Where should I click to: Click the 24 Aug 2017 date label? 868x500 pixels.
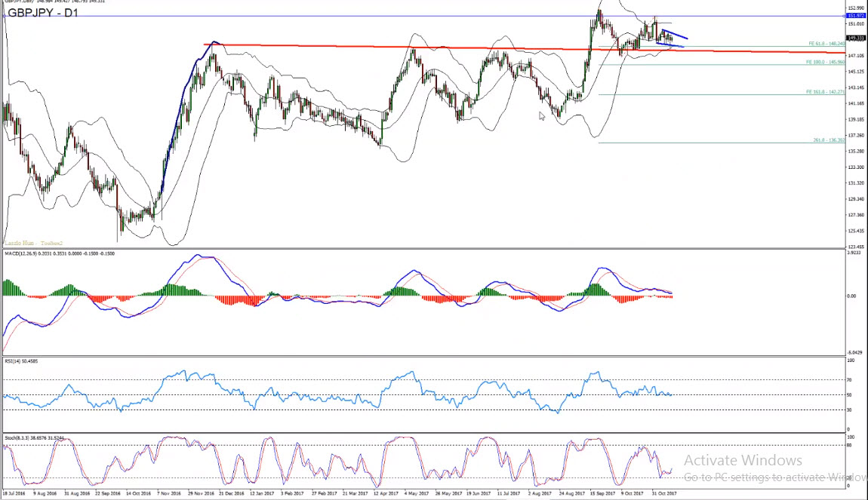pyautogui.click(x=571, y=493)
